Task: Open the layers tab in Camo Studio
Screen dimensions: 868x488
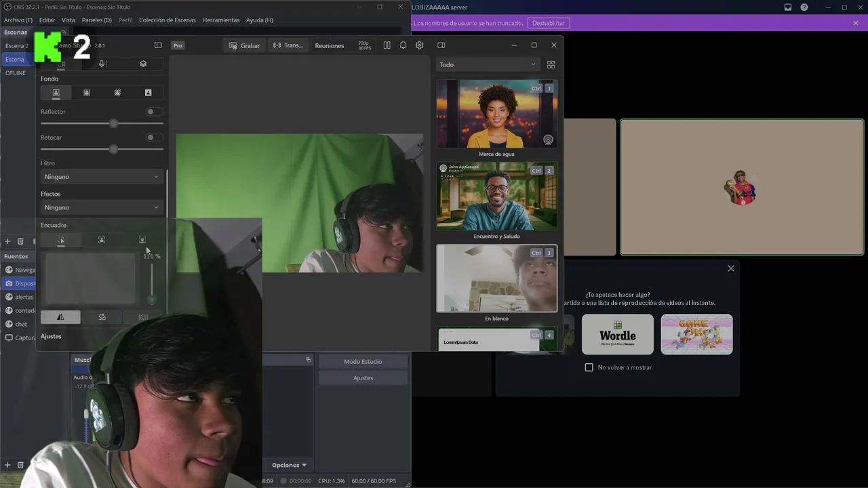Action: 143,64
